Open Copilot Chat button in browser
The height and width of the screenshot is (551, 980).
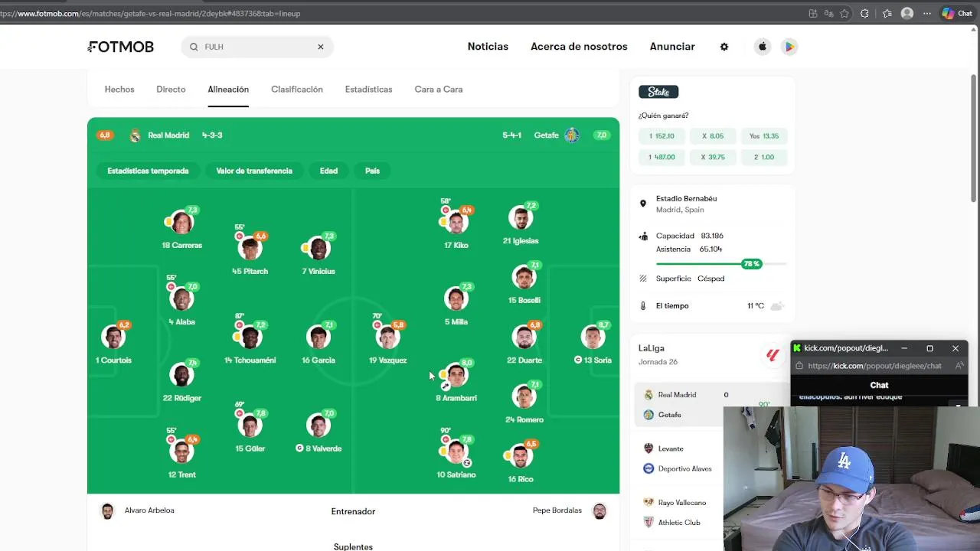click(x=957, y=13)
